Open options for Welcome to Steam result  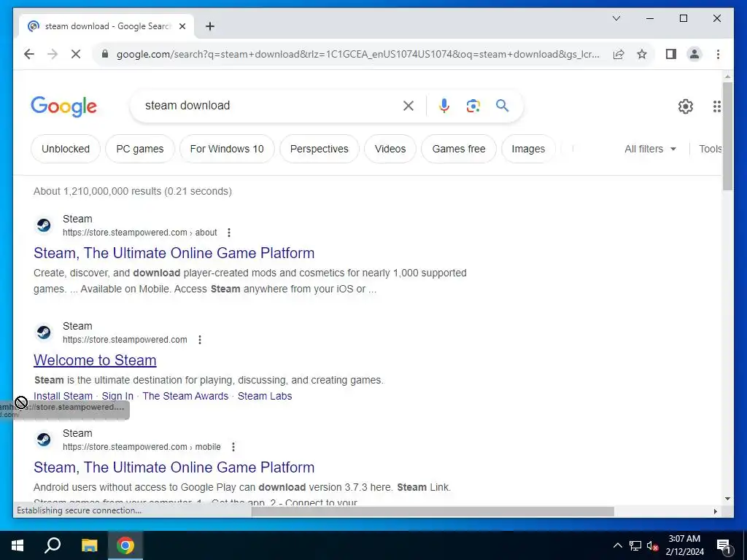200,340
